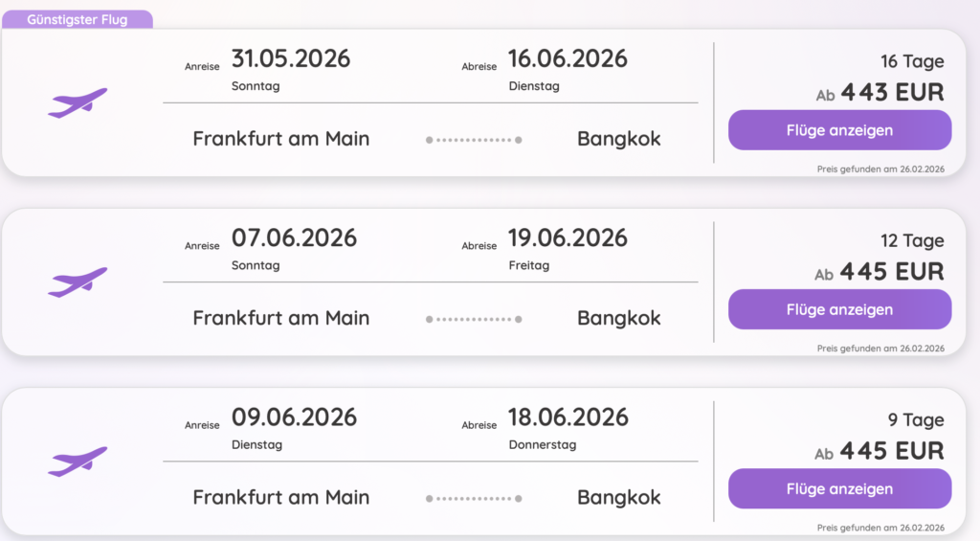This screenshot has height=541, width=980.
Task: Click the airplane icon on the 31.05.2026 flight
Action: 78,102
